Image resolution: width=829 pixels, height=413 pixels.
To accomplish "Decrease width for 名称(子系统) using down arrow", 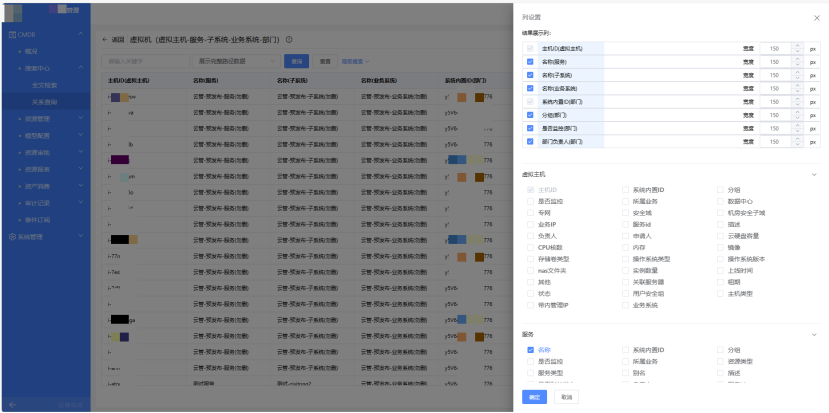I will (x=798, y=78).
